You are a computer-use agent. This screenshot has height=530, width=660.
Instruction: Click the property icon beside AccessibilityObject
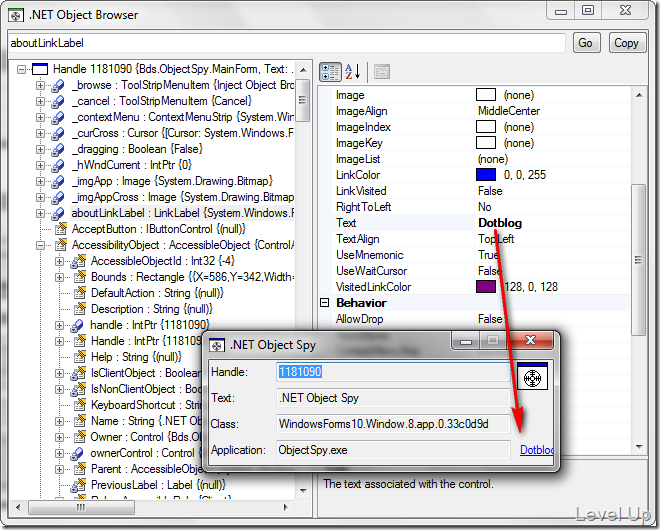pyautogui.click(x=61, y=245)
